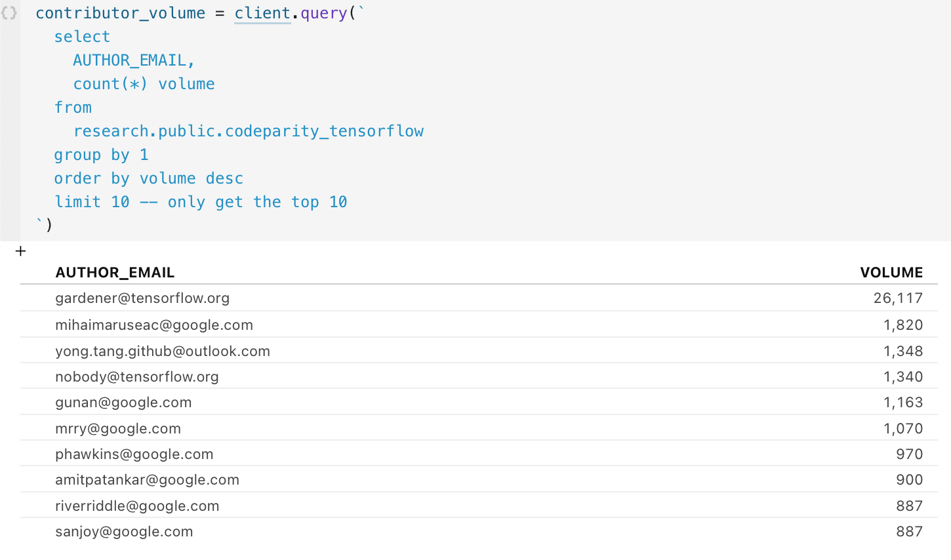Click the curly braces cell icon
The height and width of the screenshot is (560, 951).
[x=9, y=13]
